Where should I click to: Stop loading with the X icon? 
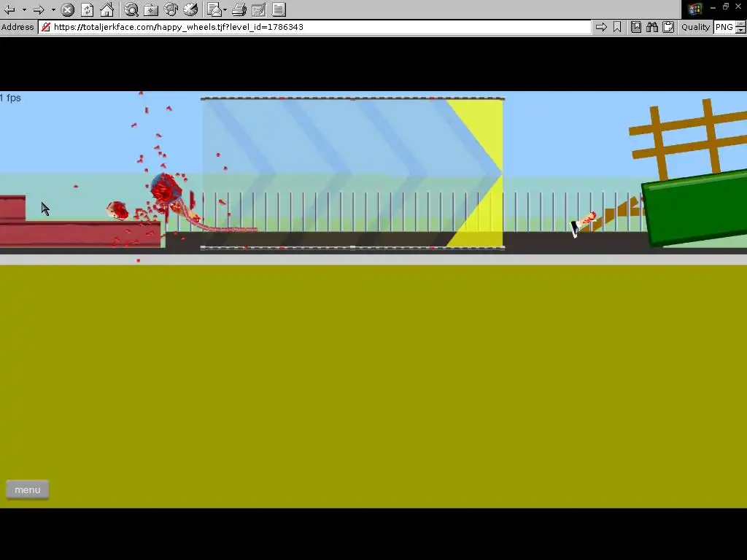click(68, 9)
